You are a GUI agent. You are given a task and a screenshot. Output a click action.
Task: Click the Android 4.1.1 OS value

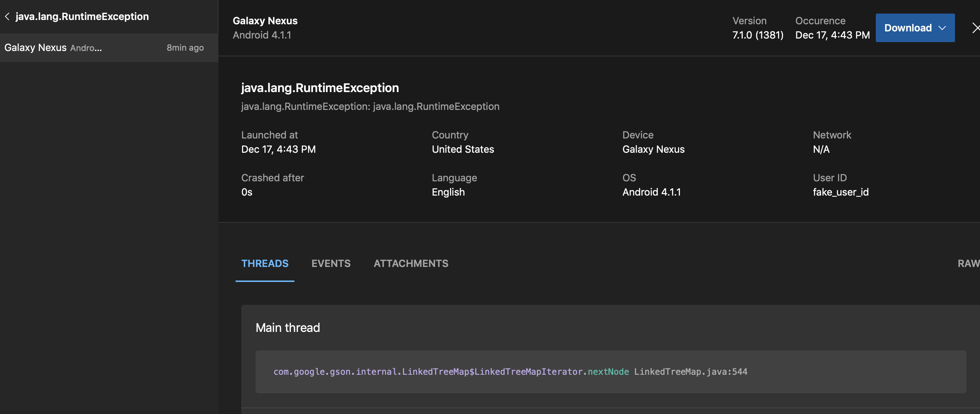pos(651,192)
